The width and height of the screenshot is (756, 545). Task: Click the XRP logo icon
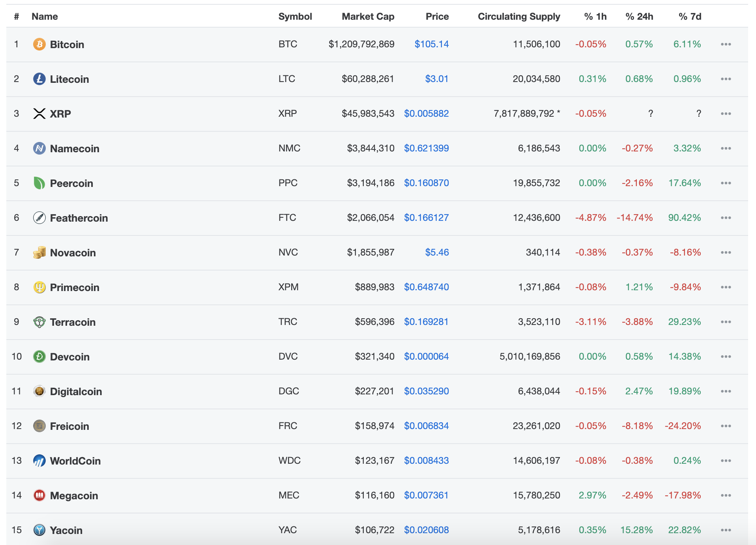tap(39, 114)
